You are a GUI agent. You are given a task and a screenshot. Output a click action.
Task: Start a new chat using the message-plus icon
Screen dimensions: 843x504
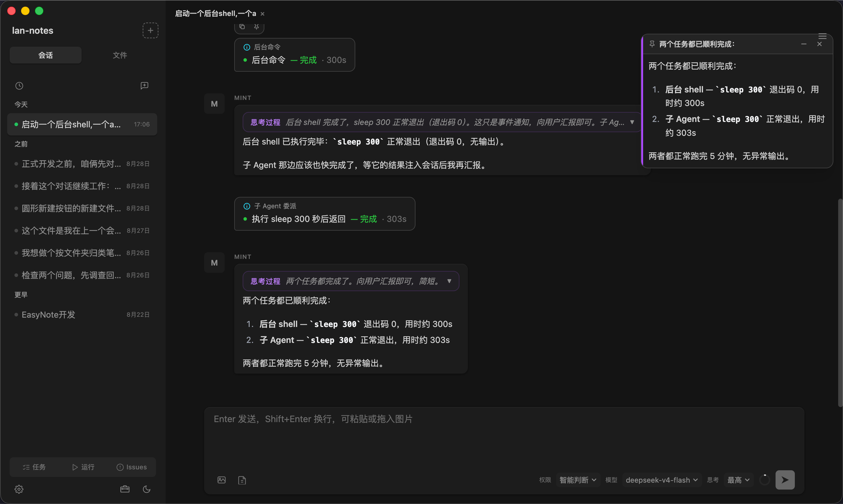pos(144,86)
